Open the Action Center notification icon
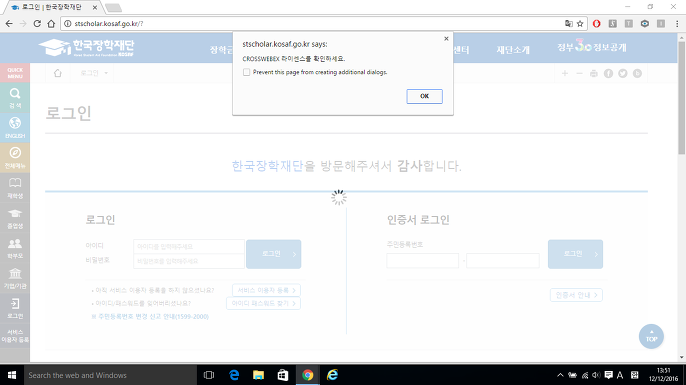Screen dimensions: 686x385 608,375
